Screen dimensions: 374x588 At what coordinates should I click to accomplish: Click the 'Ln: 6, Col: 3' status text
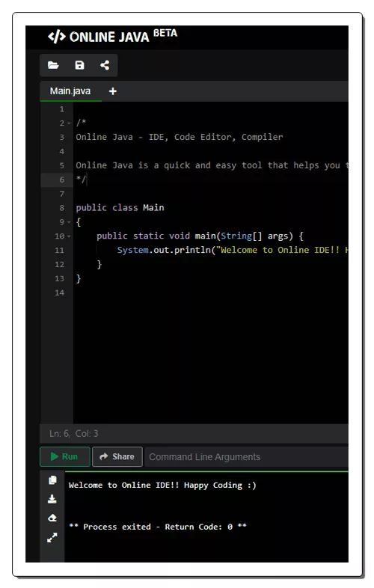(73, 433)
